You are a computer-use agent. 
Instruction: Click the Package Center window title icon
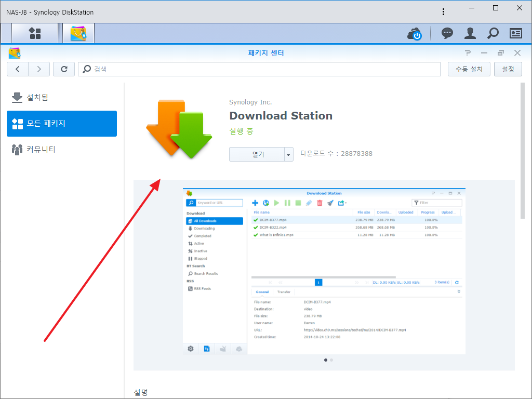(15, 54)
